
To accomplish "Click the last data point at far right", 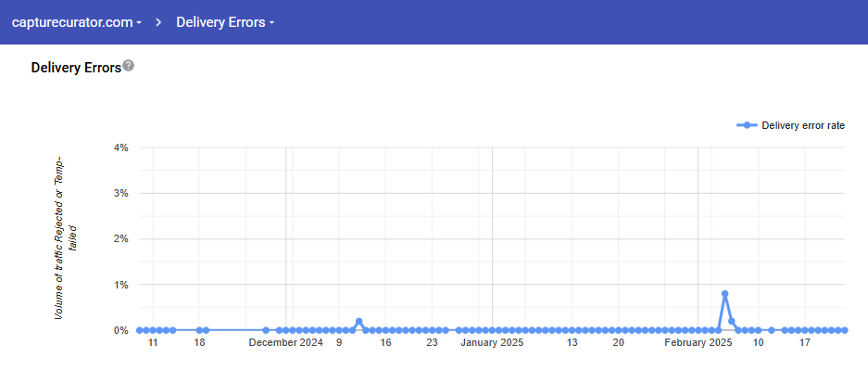I will pos(845,330).
